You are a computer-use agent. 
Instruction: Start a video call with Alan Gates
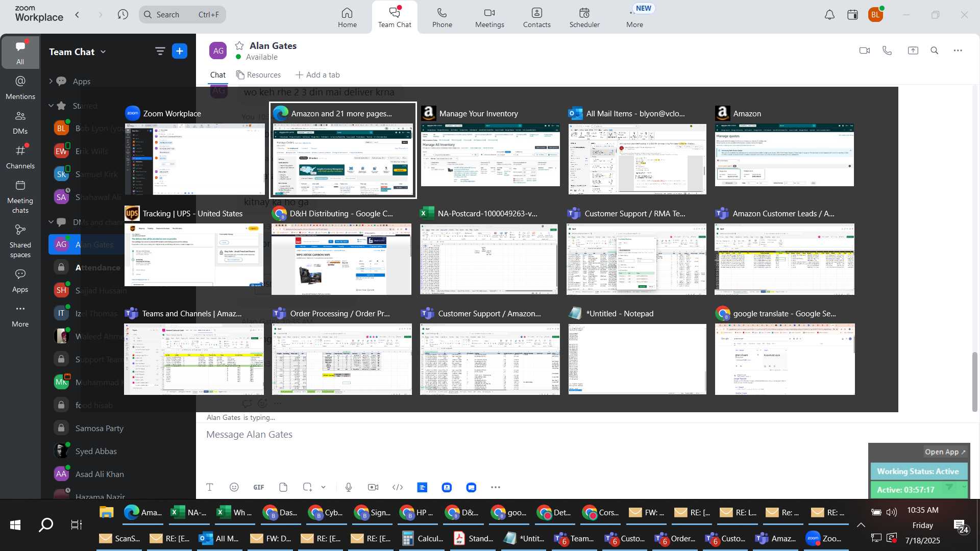pyautogui.click(x=864, y=51)
